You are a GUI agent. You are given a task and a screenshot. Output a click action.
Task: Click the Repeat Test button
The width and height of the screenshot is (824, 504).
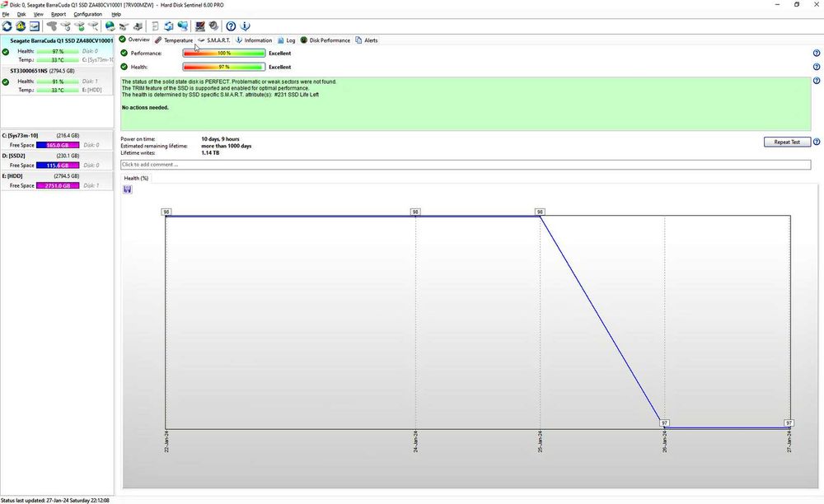(787, 142)
